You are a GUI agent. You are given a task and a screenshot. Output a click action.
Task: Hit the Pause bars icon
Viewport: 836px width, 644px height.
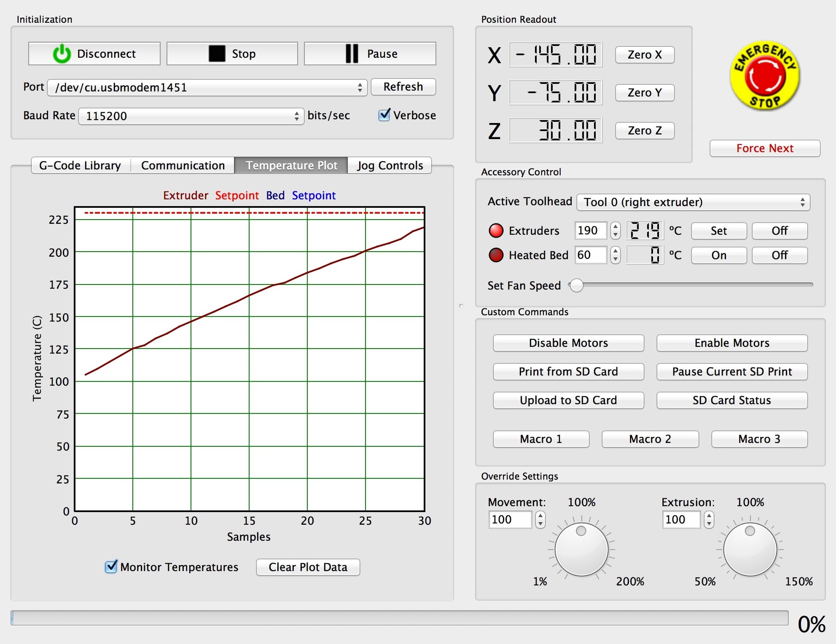352,54
